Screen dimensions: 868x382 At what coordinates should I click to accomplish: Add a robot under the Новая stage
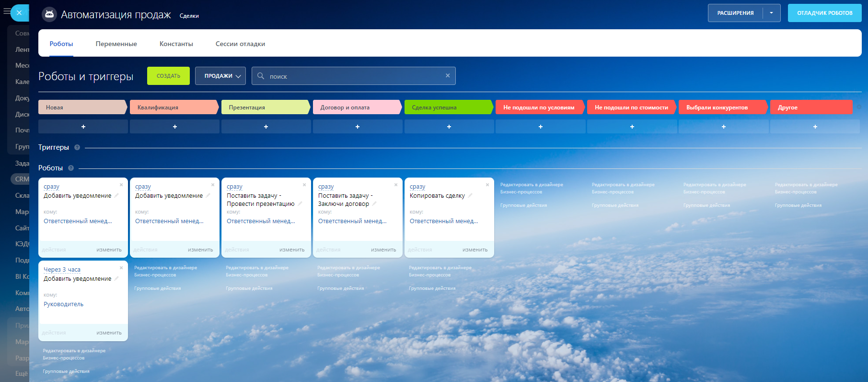click(83, 127)
